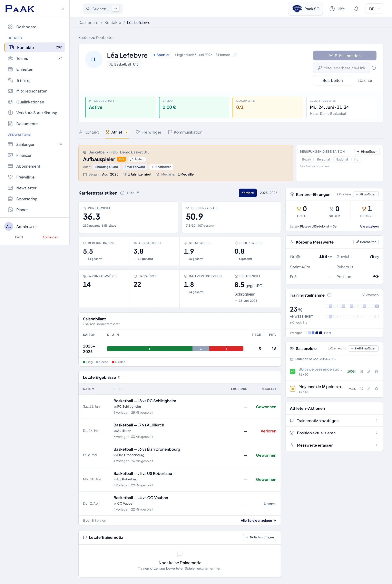The height and width of the screenshot is (584, 392).
Task: Click Alle anzeigen in Karriere-Ehrungen
Action: [x=369, y=226]
